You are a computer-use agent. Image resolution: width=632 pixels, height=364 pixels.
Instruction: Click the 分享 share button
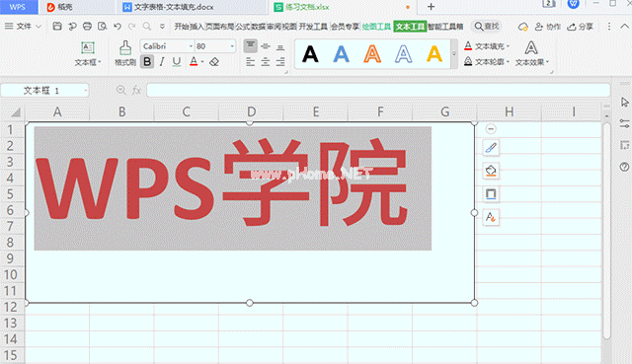click(580, 27)
